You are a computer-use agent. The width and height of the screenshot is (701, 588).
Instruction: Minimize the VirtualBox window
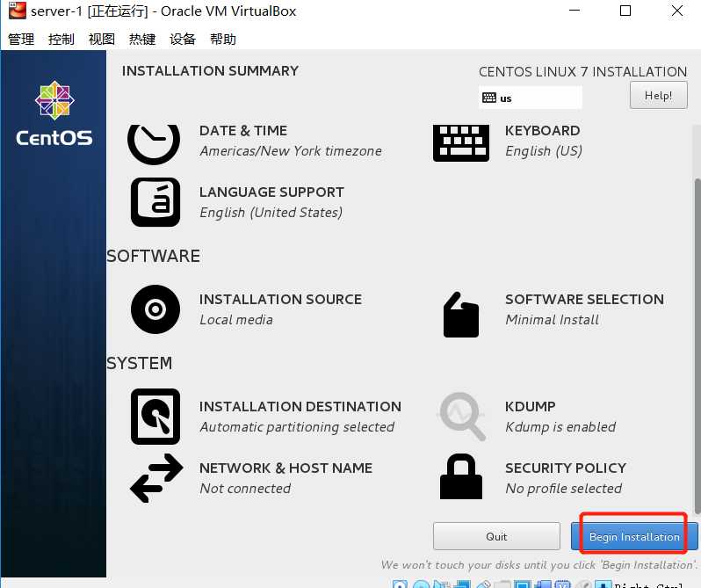[x=575, y=11]
